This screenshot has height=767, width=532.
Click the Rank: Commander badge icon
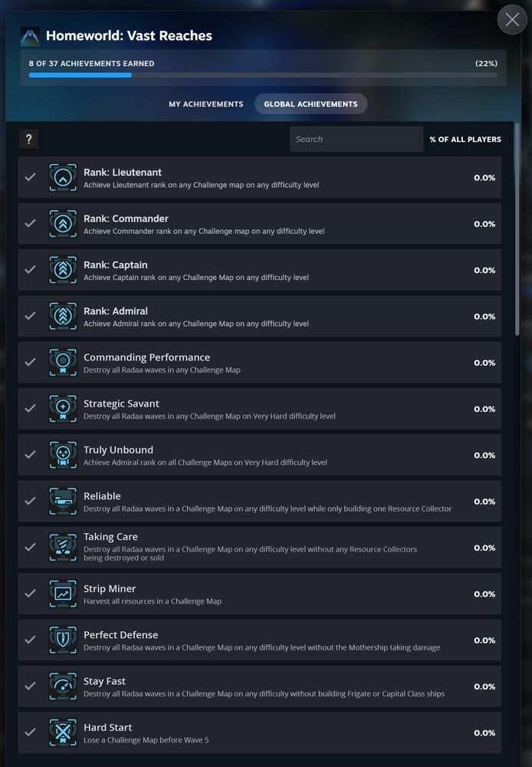click(x=63, y=224)
